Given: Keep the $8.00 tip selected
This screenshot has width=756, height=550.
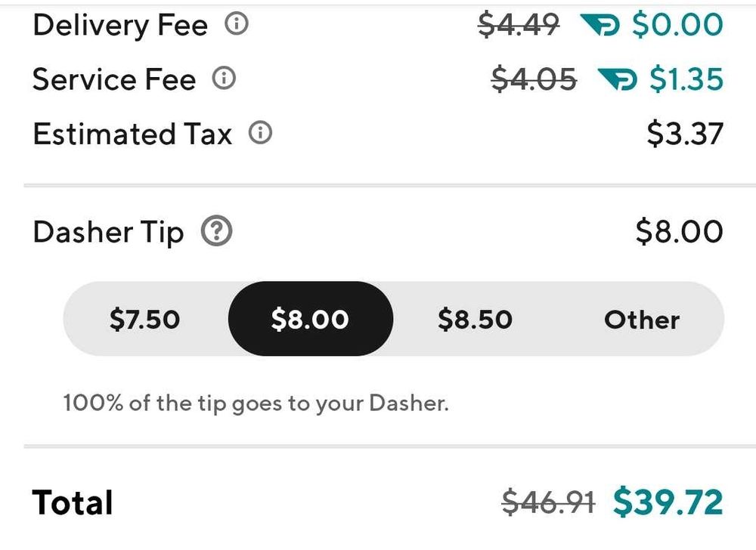Looking at the screenshot, I should click(310, 319).
